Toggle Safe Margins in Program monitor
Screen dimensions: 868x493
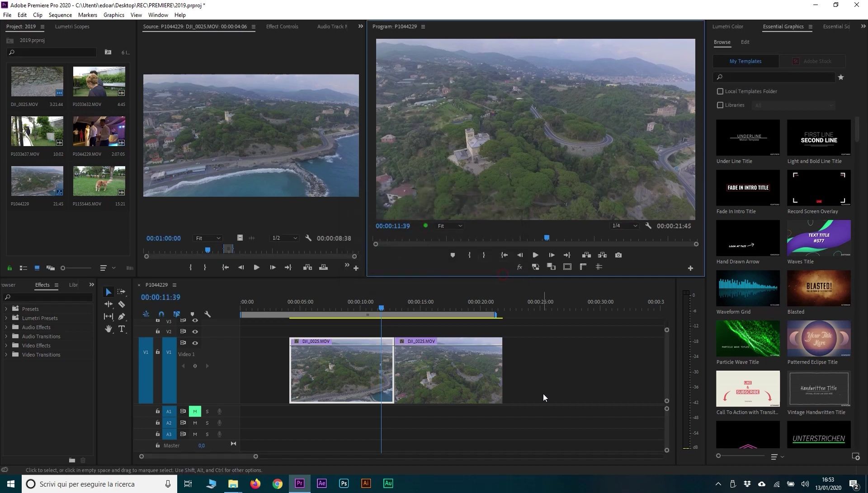coord(567,267)
